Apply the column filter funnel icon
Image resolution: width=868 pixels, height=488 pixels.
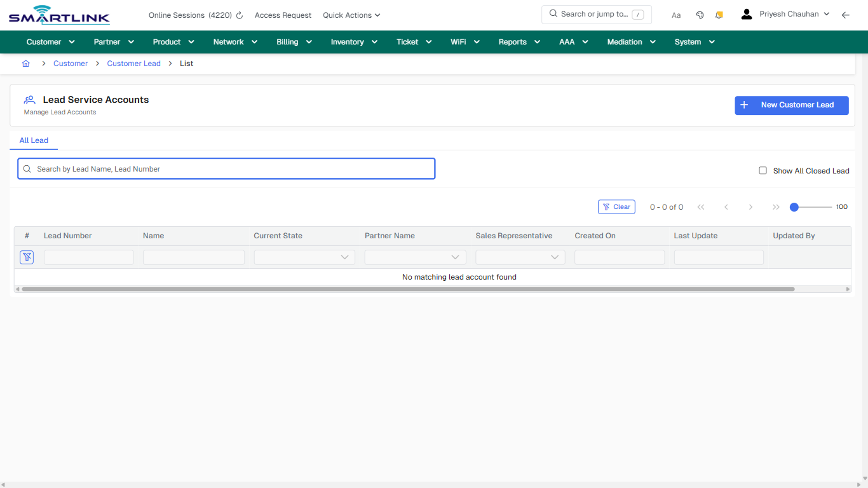point(27,257)
